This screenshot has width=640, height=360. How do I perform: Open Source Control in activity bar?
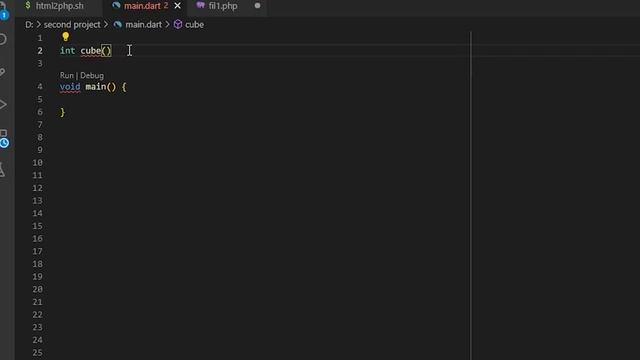[x=2, y=72]
